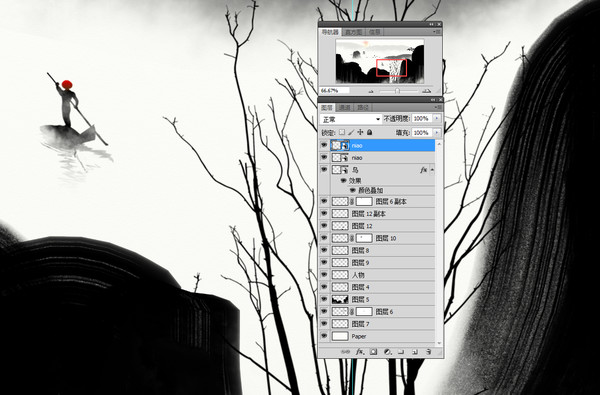Switch to the 导航器 tab
Viewport: 600px width, 395px height.
[x=329, y=32]
